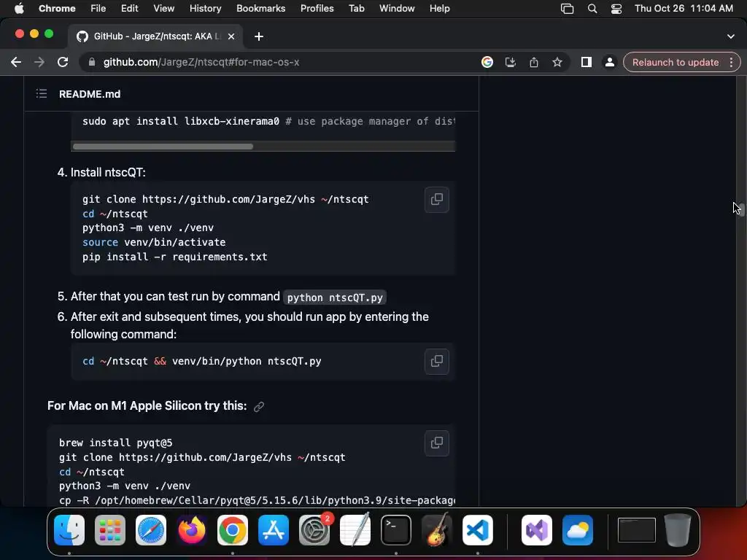Open the History menu

[x=205, y=8]
